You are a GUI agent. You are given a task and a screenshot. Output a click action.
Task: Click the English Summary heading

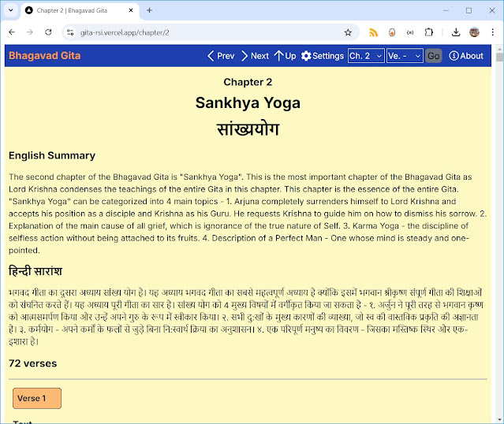click(52, 155)
